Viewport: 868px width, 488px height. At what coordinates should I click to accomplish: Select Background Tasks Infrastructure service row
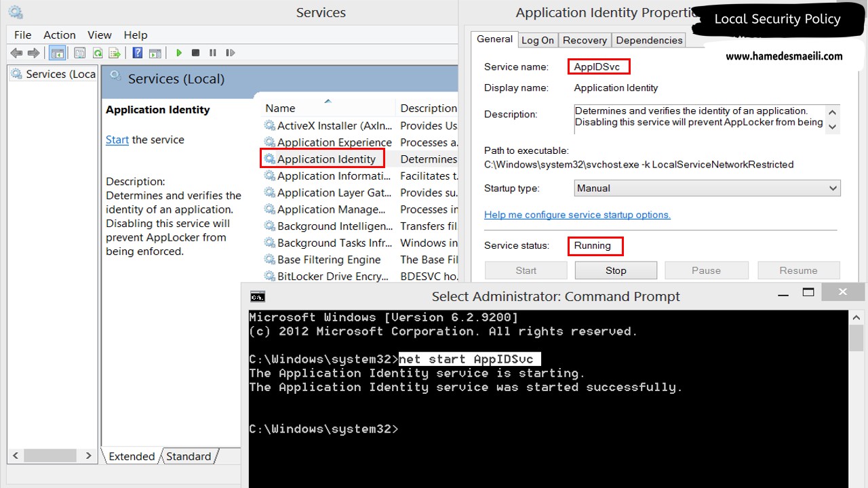tap(359, 243)
